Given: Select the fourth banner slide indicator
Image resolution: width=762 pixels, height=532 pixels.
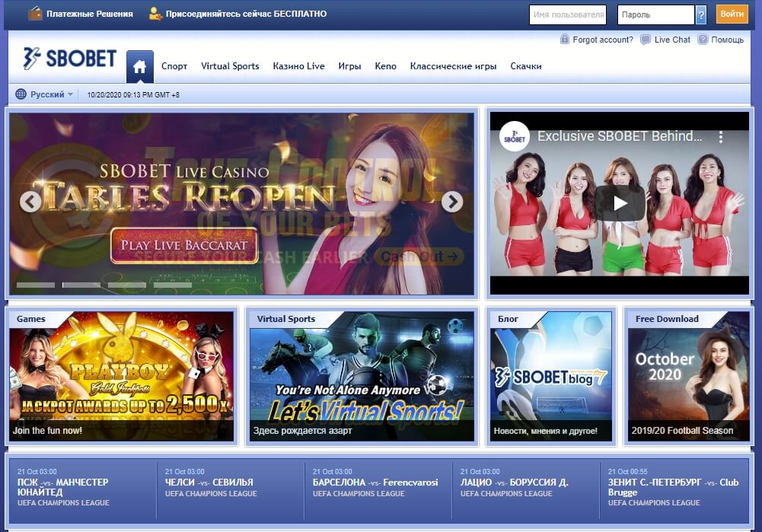Looking at the screenshot, I should [173, 285].
